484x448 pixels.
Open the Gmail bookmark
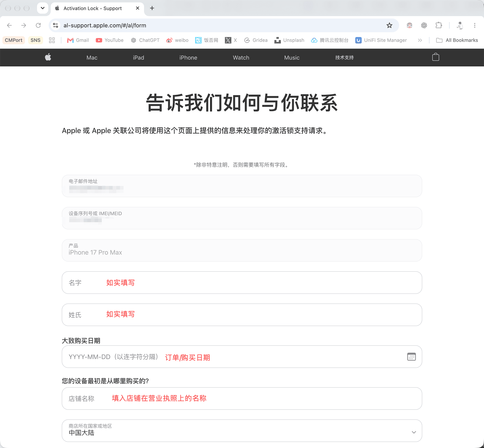click(78, 40)
